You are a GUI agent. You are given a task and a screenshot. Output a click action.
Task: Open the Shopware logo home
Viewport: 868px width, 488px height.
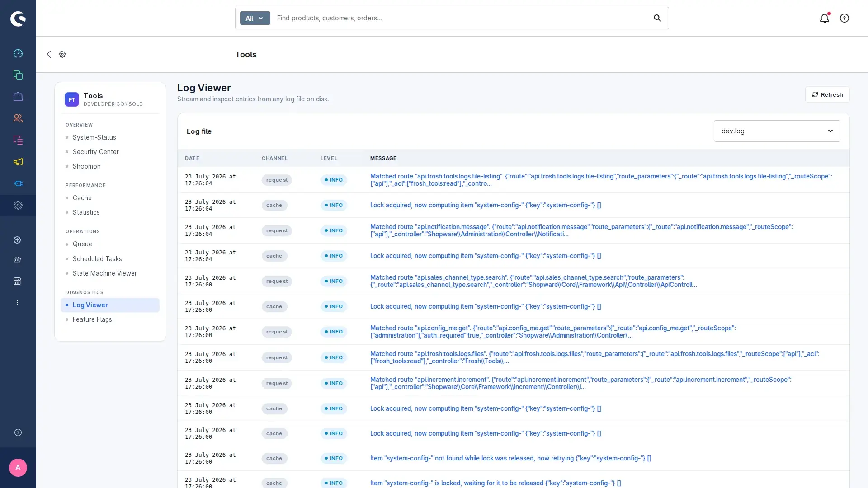[18, 19]
